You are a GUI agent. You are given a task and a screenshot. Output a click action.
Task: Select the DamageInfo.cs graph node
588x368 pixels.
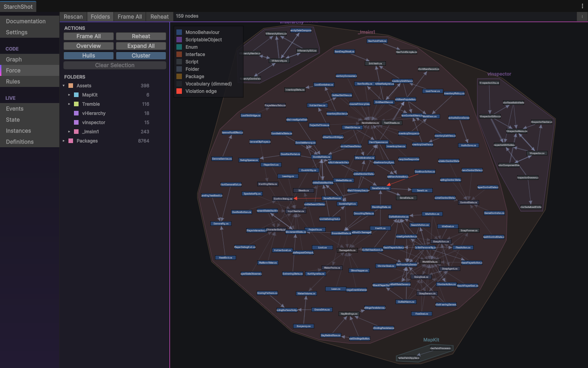347,250
